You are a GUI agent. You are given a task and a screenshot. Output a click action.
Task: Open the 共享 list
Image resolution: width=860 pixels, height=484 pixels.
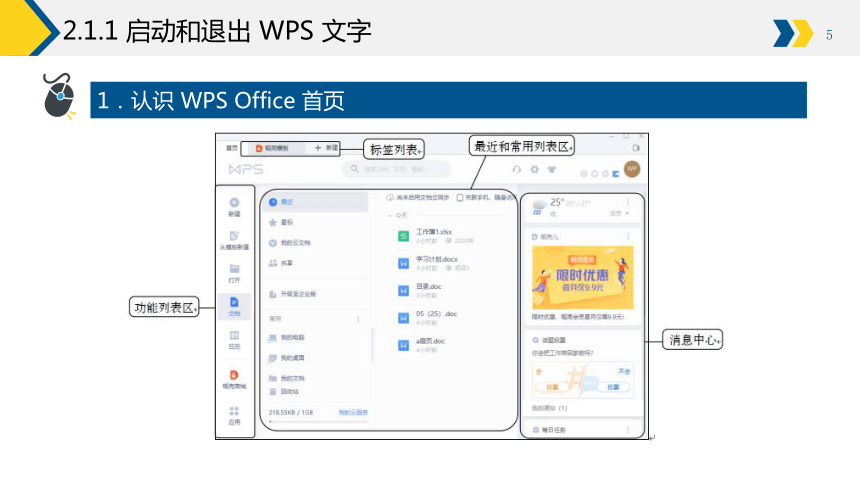281,263
